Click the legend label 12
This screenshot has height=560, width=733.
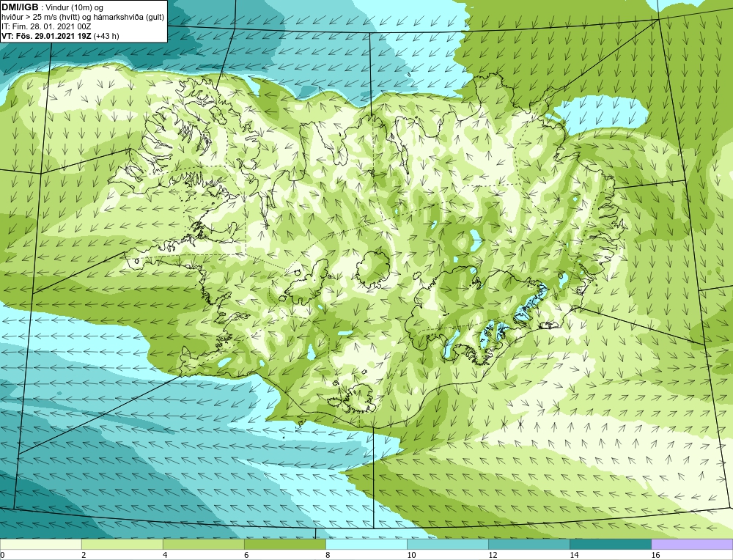point(493,555)
